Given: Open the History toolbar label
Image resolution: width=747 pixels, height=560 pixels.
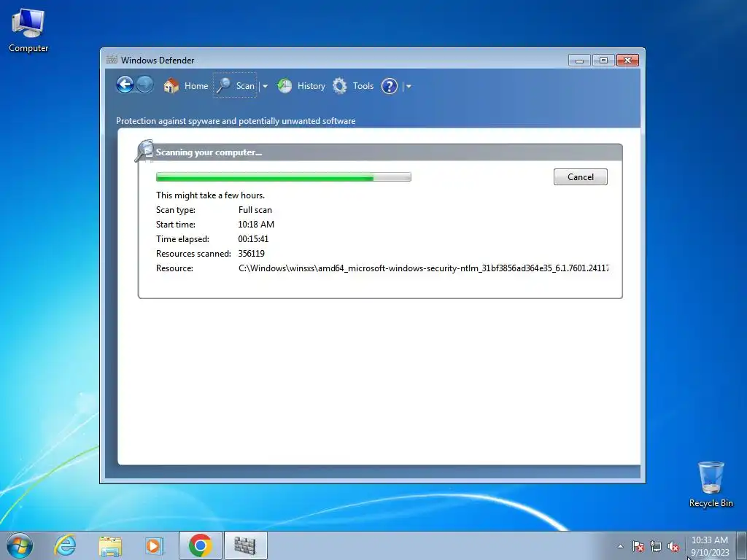Looking at the screenshot, I should tap(311, 86).
